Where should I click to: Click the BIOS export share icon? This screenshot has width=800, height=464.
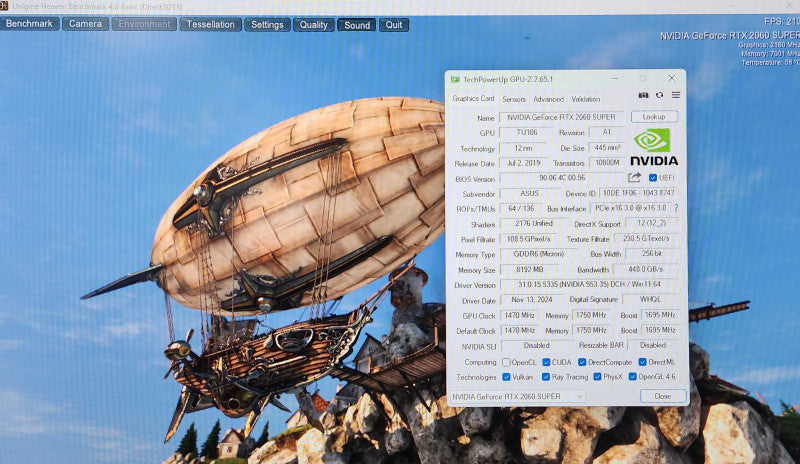tap(634, 177)
